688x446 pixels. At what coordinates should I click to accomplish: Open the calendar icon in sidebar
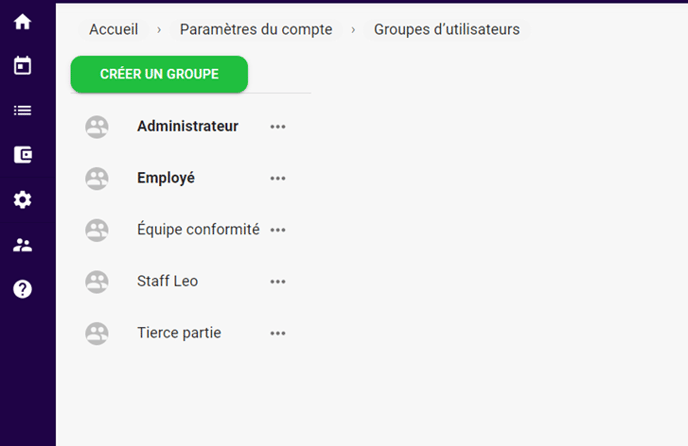[x=22, y=66]
